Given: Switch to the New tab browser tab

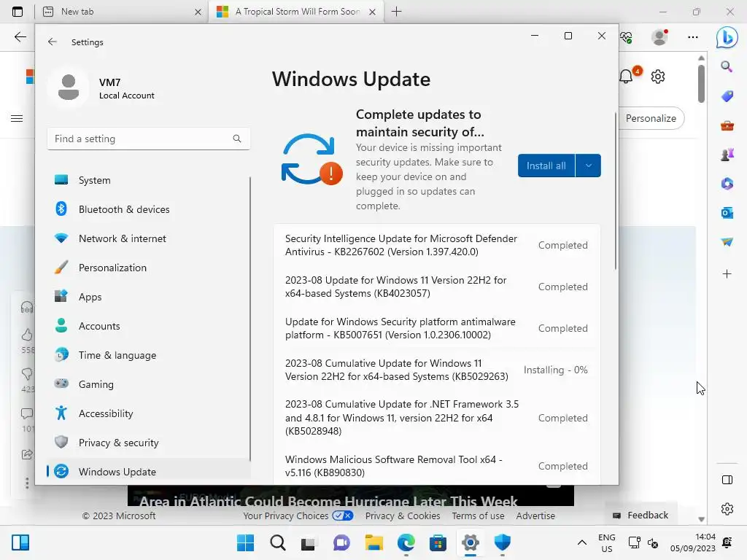Looking at the screenshot, I should click(x=122, y=12).
